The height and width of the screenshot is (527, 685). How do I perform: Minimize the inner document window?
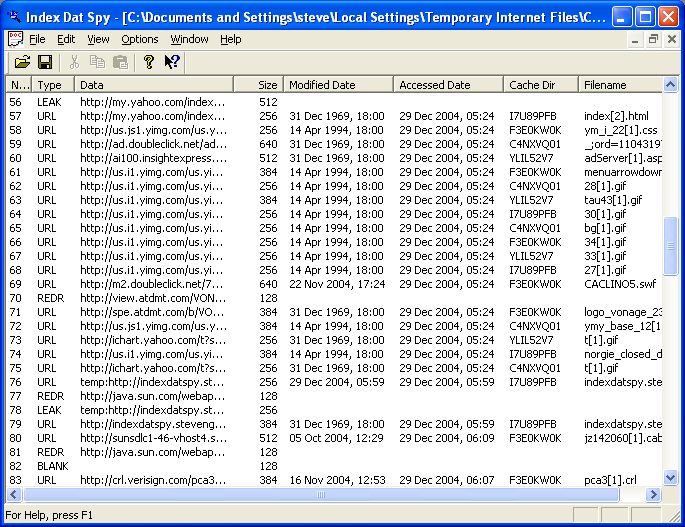click(635, 40)
